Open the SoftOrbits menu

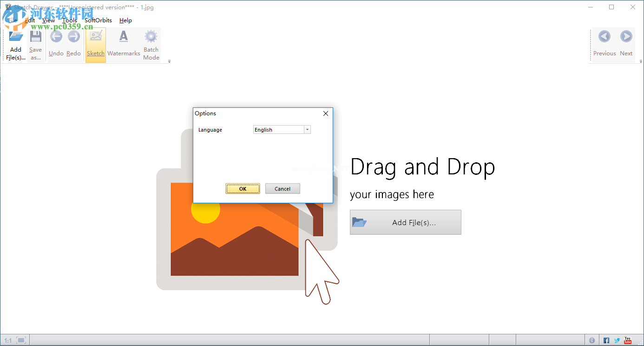tap(98, 20)
